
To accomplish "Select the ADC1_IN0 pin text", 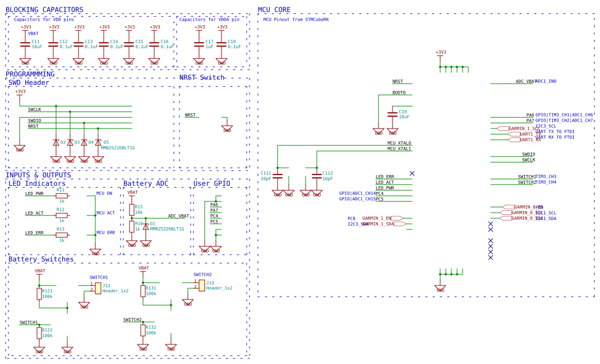I will pyautogui.click(x=546, y=81).
